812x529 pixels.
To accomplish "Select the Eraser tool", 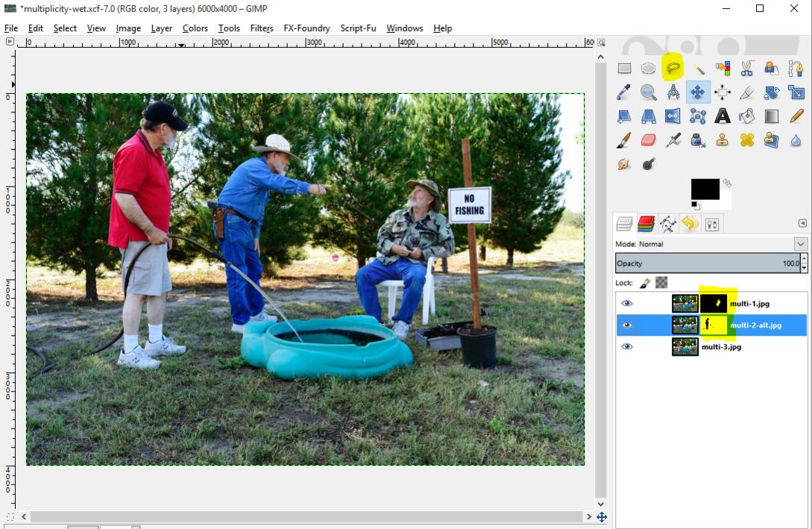I will pyautogui.click(x=649, y=140).
